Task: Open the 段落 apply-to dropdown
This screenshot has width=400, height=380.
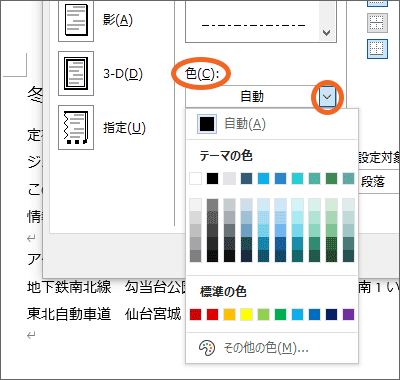Action: click(x=379, y=182)
